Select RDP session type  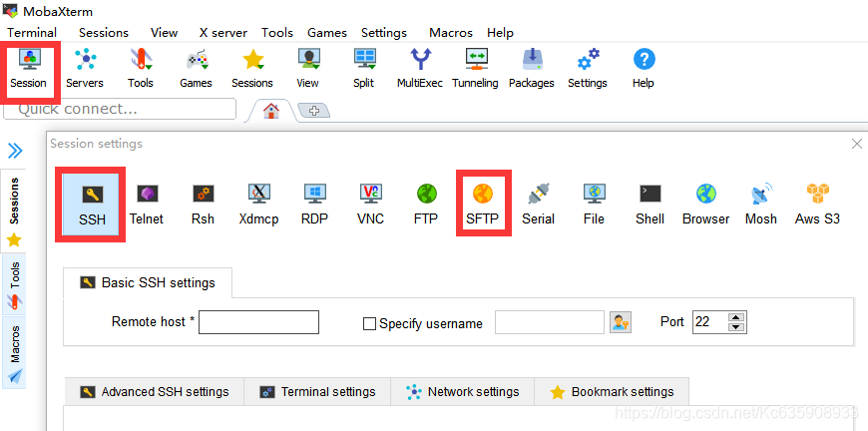point(314,205)
